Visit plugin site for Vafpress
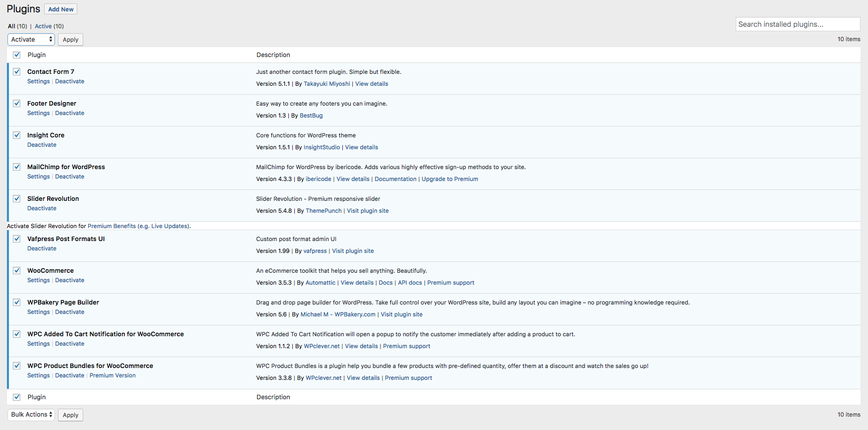This screenshot has height=430, width=868. point(353,251)
